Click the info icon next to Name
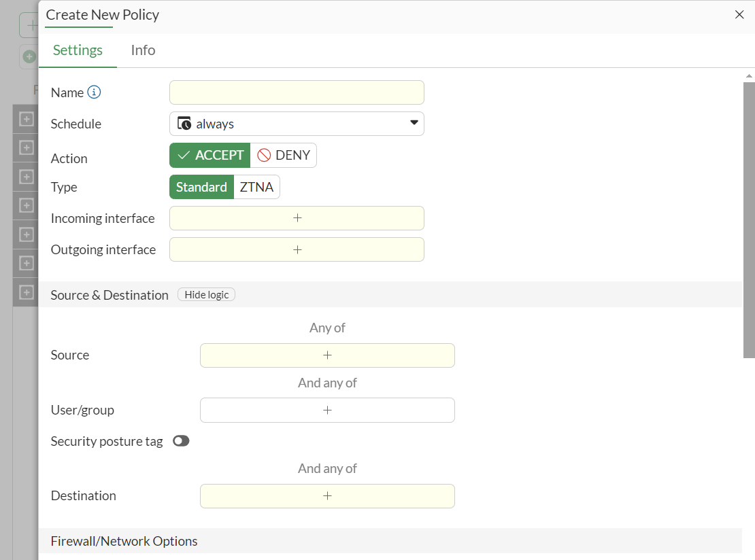The height and width of the screenshot is (560, 755). pyautogui.click(x=93, y=92)
